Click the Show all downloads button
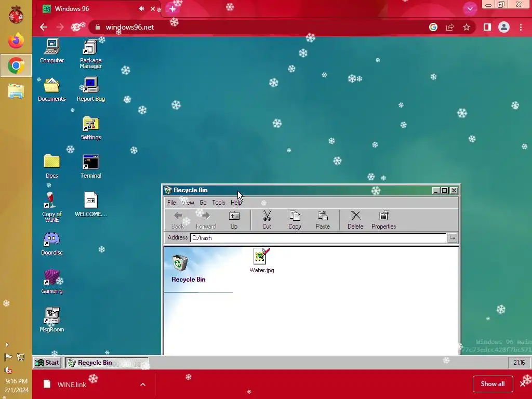Viewport: 532px width, 399px height. point(493,384)
